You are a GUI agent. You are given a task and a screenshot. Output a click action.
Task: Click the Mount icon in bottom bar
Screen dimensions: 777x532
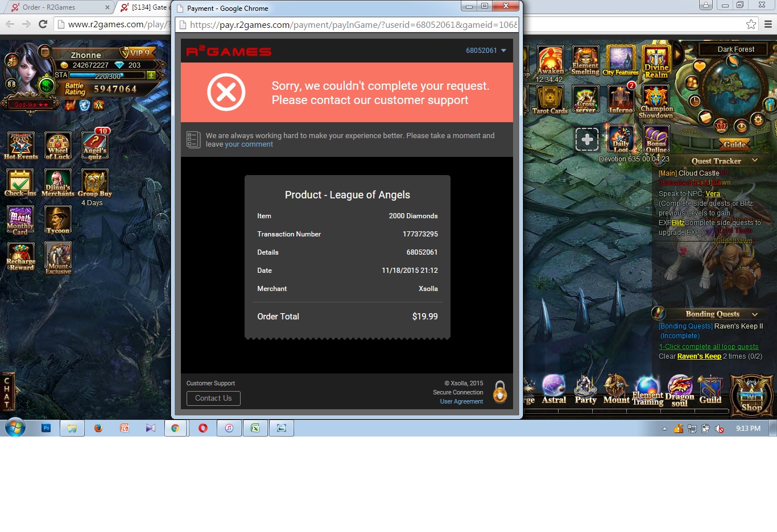(x=616, y=389)
